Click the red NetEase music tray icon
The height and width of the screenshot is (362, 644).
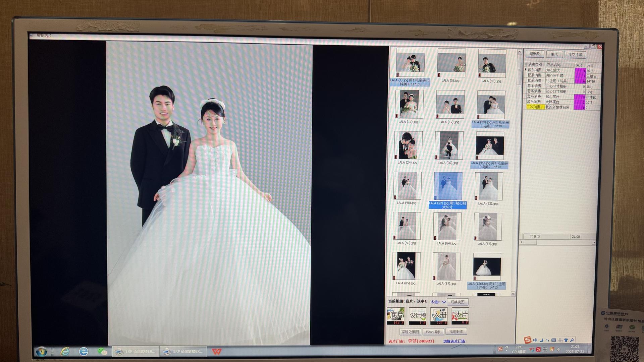coord(538,349)
